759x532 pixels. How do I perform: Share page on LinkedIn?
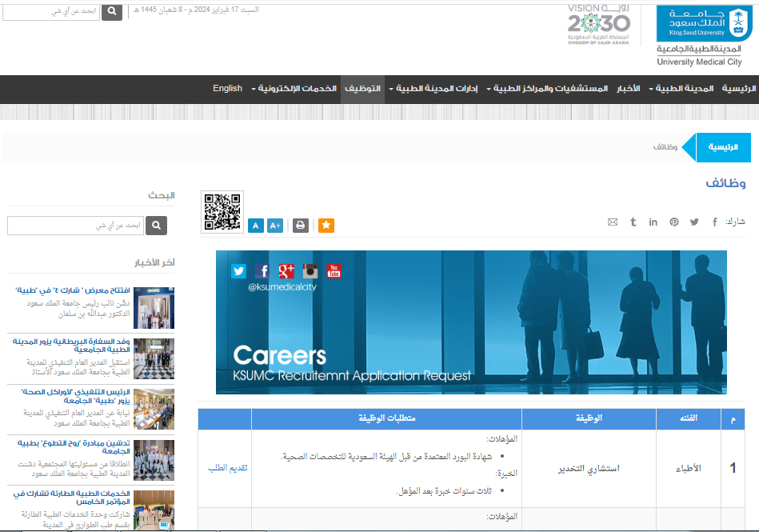click(x=653, y=222)
